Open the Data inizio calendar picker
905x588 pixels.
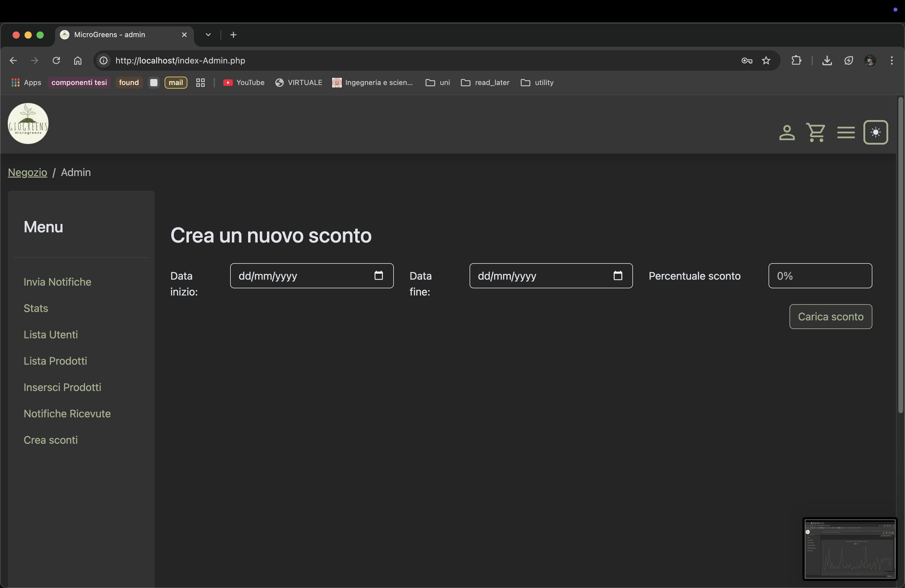[x=378, y=275]
